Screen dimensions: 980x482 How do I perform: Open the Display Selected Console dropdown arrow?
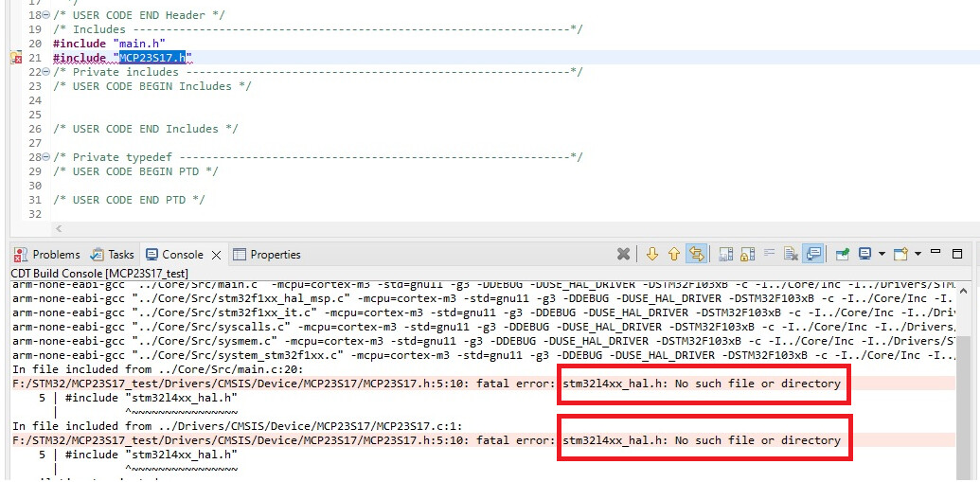pos(882,254)
